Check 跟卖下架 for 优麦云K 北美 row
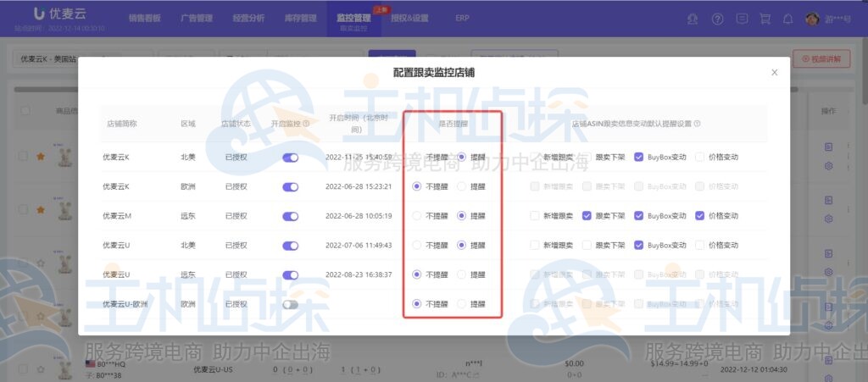The height and width of the screenshot is (382, 868). click(587, 157)
